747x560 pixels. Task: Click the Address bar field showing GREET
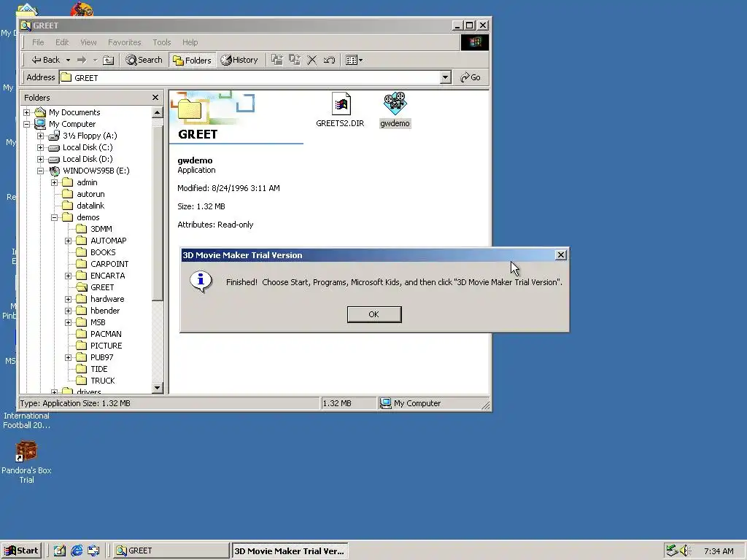pos(249,77)
